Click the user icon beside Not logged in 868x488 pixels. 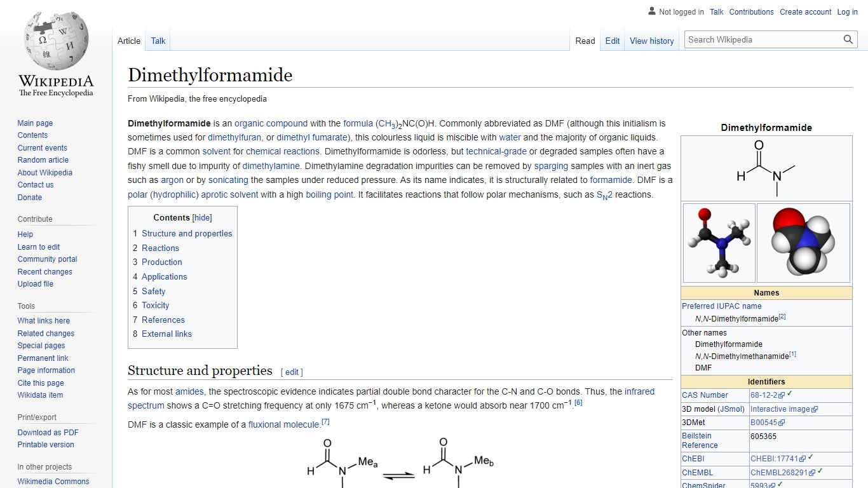(x=652, y=11)
